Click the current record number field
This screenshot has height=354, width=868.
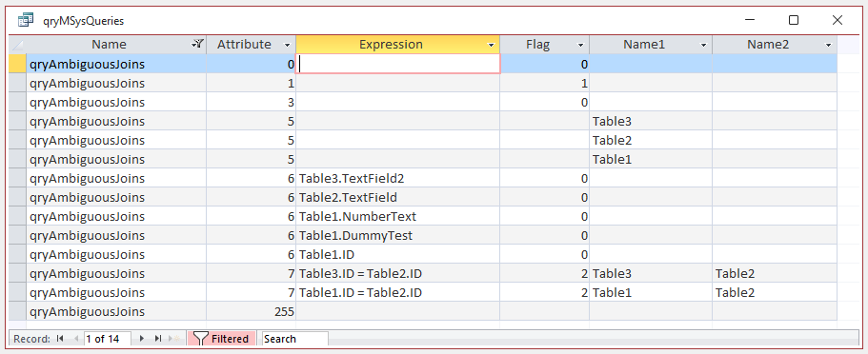108,339
